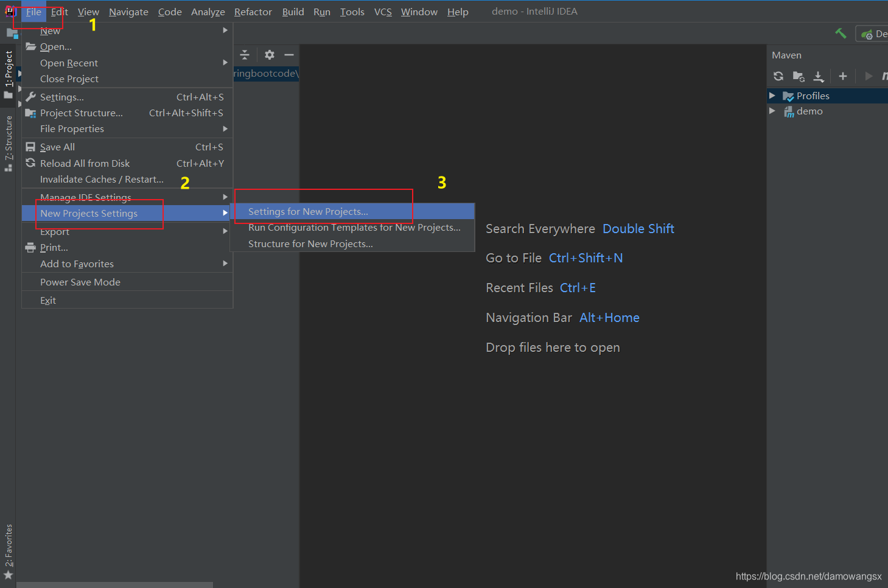Choose Settings... in File menu

(x=127, y=97)
